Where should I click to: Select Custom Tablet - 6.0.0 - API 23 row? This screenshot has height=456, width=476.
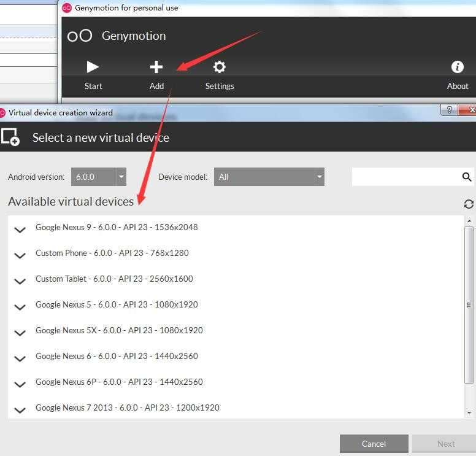pos(236,279)
